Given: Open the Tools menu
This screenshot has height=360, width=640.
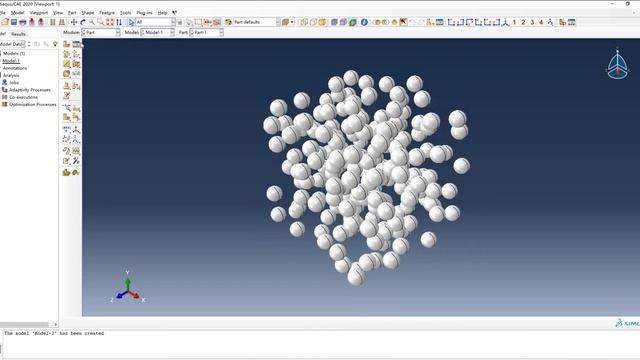Looking at the screenshot, I should pyautogui.click(x=125, y=13).
